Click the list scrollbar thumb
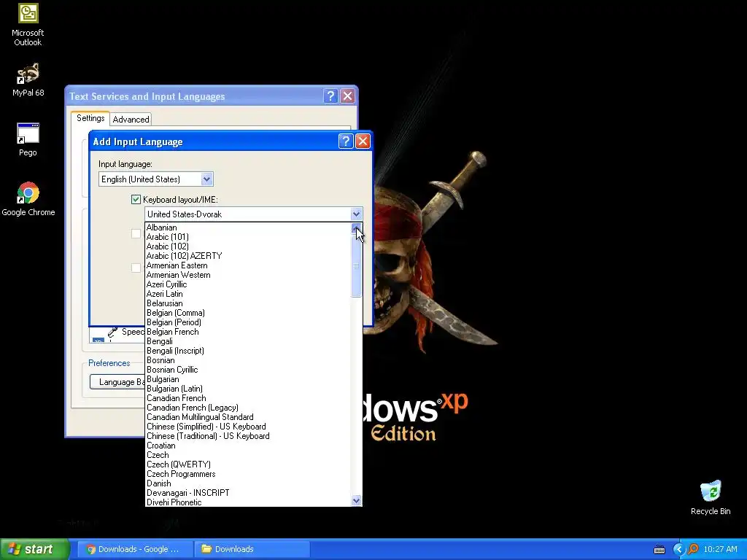The image size is (747, 560). pyautogui.click(x=356, y=266)
